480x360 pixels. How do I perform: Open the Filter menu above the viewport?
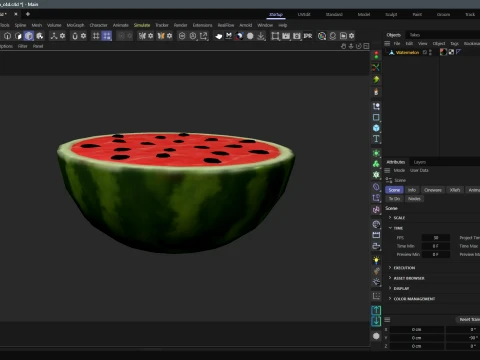tap(22, 46)
